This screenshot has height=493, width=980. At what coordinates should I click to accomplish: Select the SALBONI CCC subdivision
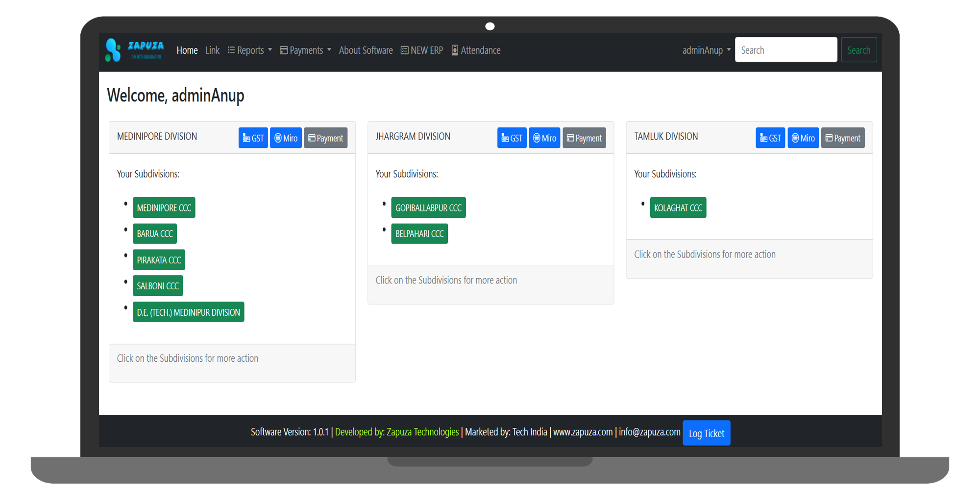point(158,286)
